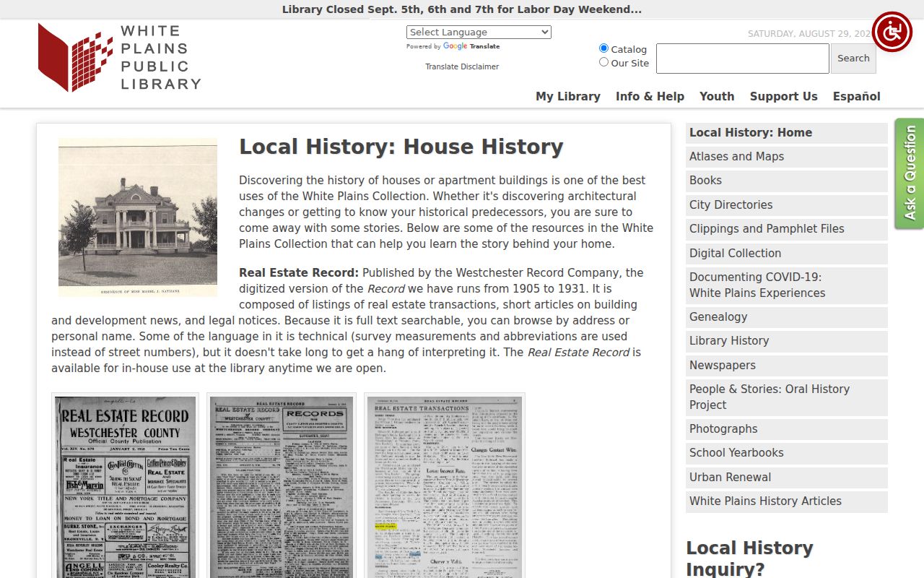
Task: Open the Genealogy sidebar link
Action: (787, 317)
